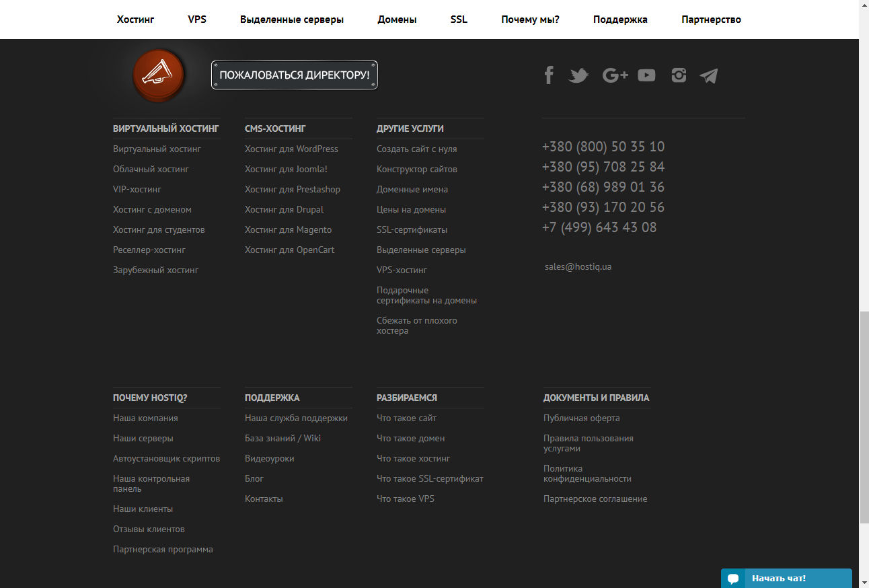Viewport: 869px width, 588px height.
Task: Open the Хостинг top menu item
Action: click(x=135, y=20)
